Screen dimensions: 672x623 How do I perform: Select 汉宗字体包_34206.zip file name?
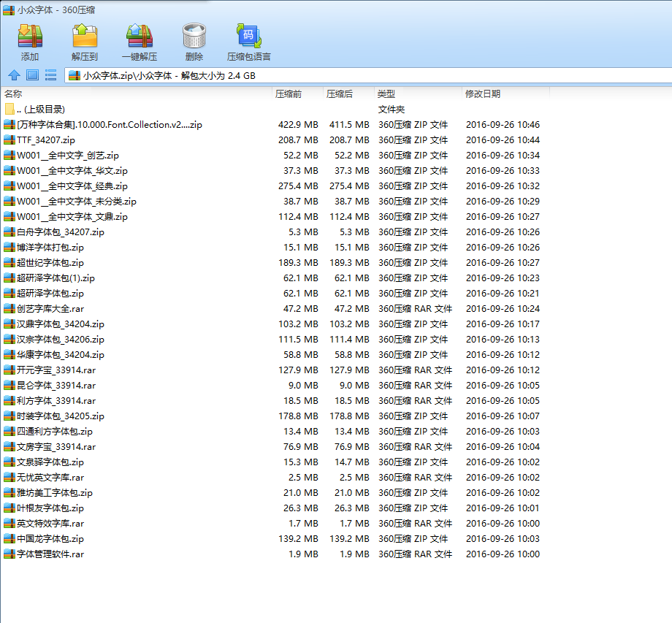[61, 340]
